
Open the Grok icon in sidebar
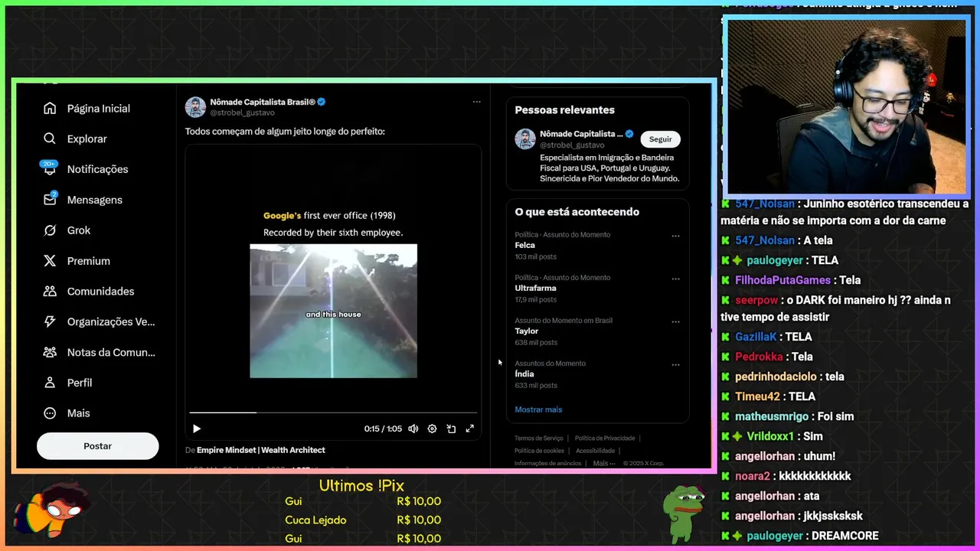(x=50, y=230)
